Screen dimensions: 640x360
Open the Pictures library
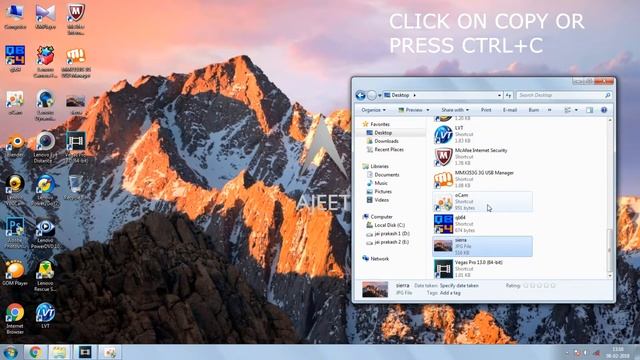tap(383, 191)
